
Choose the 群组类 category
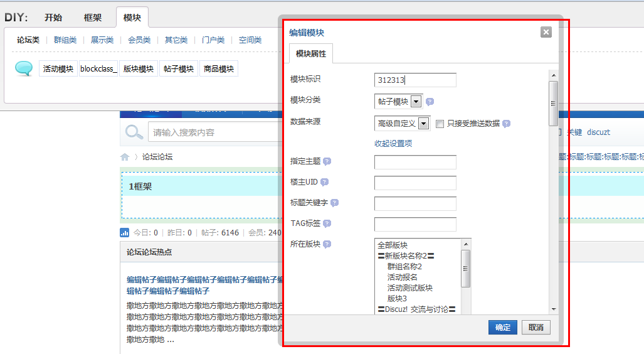pyautogui.click(x=65, y=40)
